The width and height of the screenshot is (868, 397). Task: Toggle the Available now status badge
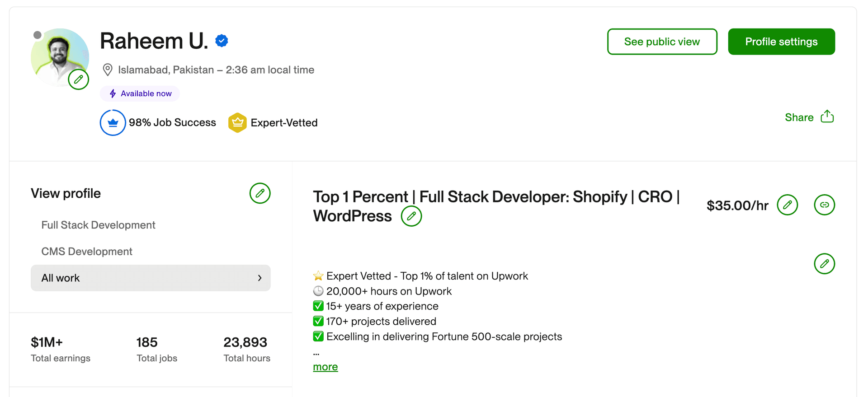point(140,93)
